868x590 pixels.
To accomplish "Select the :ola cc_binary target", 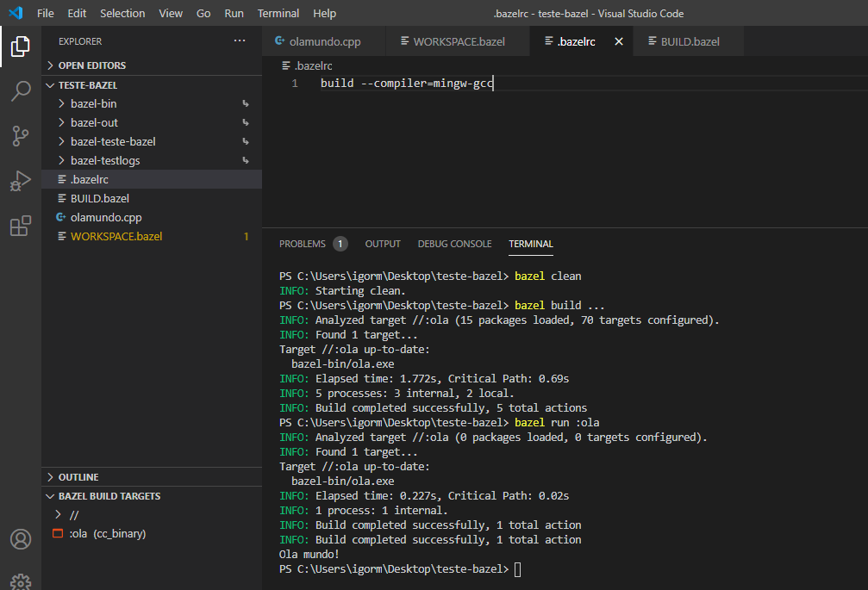I will tap(107, 533).
